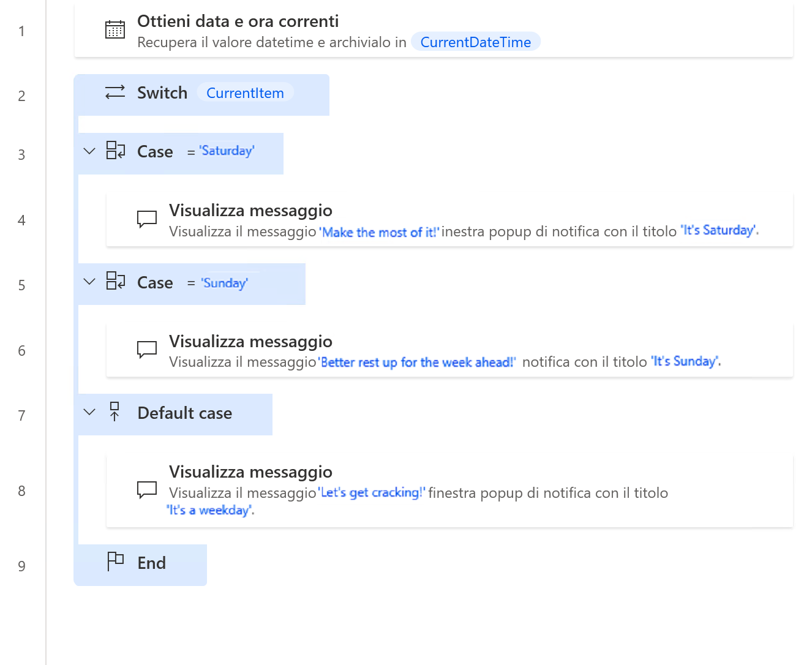Viewport: 812px width, 665px height.
Task: Click the CurrentItem variable chip
Action: tap(245, 93)
